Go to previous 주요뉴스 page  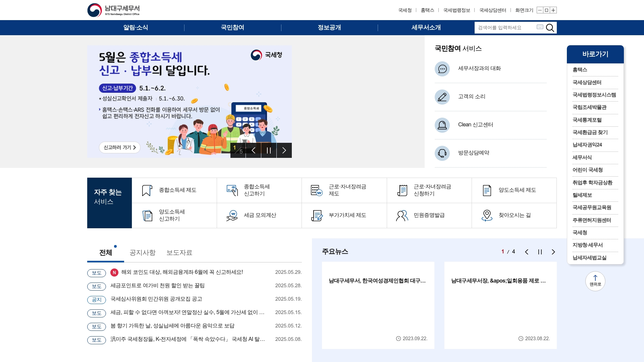click(x=527, y=252)
